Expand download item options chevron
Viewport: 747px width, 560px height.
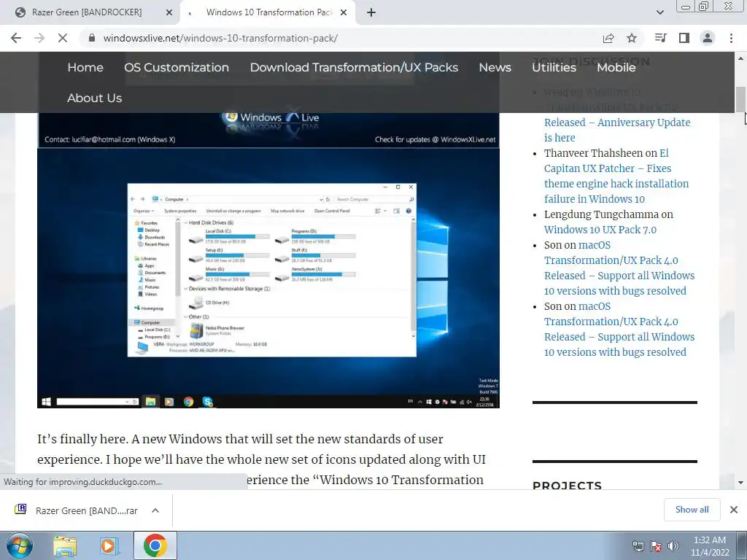(155, 510)
